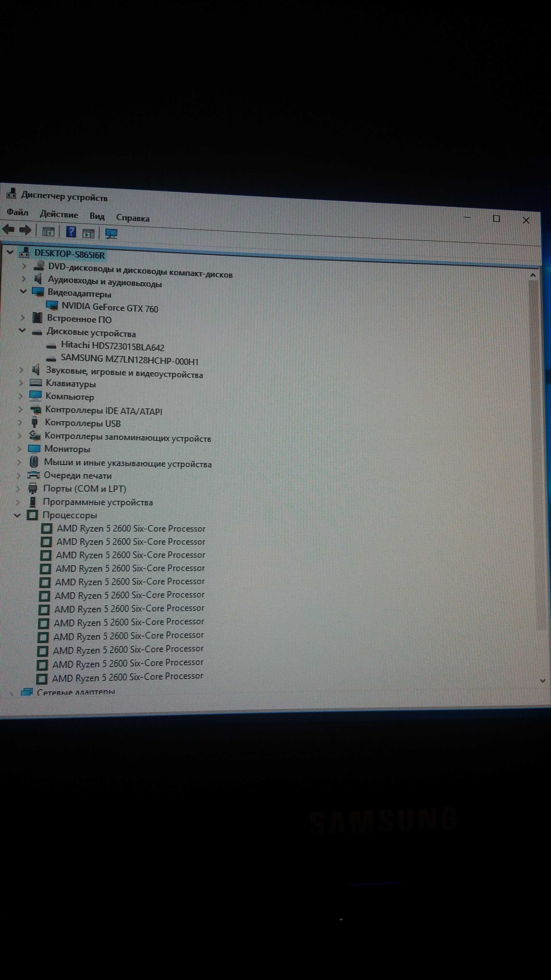Click the Звуковые, игровые и видеоустройства icon
Screen dimensions: 551x980
point(36,369)
